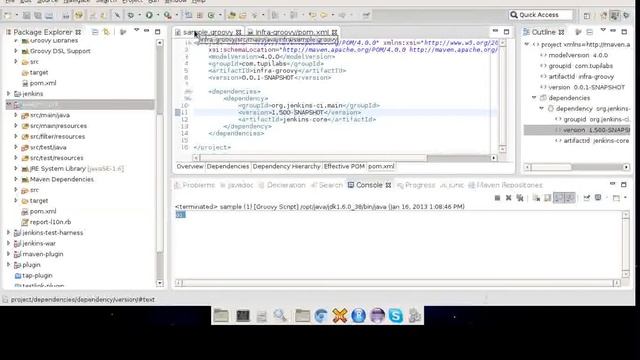Click the Pin Console icon
This screenshot has height=360, width=640.
pos(587,198)
